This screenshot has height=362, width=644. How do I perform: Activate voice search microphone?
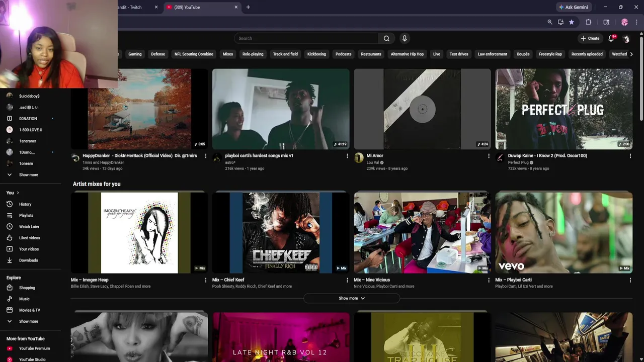click(x=405, y=38)
